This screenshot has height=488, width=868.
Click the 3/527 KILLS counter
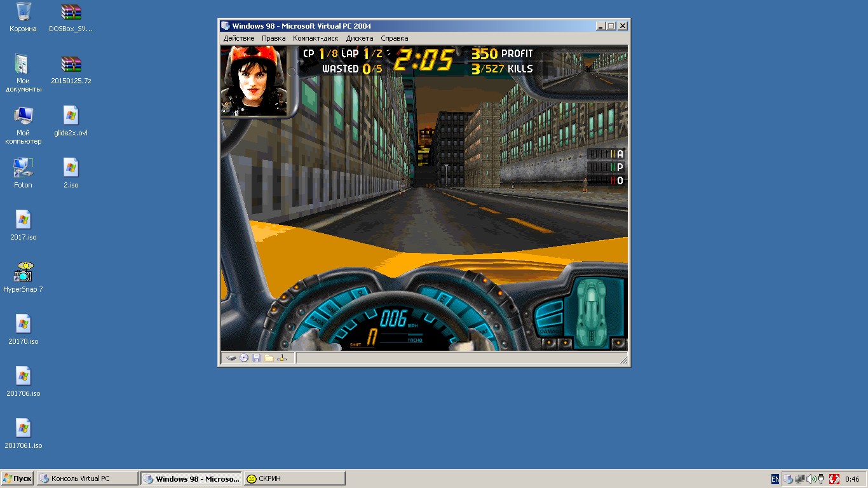502,69
